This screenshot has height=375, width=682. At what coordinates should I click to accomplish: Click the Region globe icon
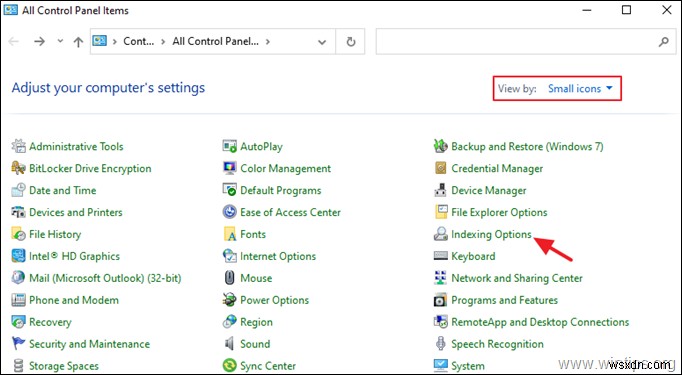point(229,322)
